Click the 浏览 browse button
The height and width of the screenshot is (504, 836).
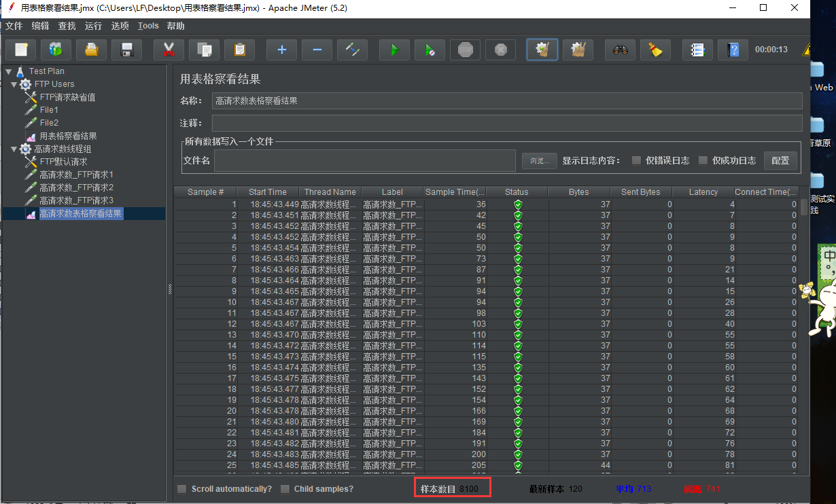(x=539, y=160)
